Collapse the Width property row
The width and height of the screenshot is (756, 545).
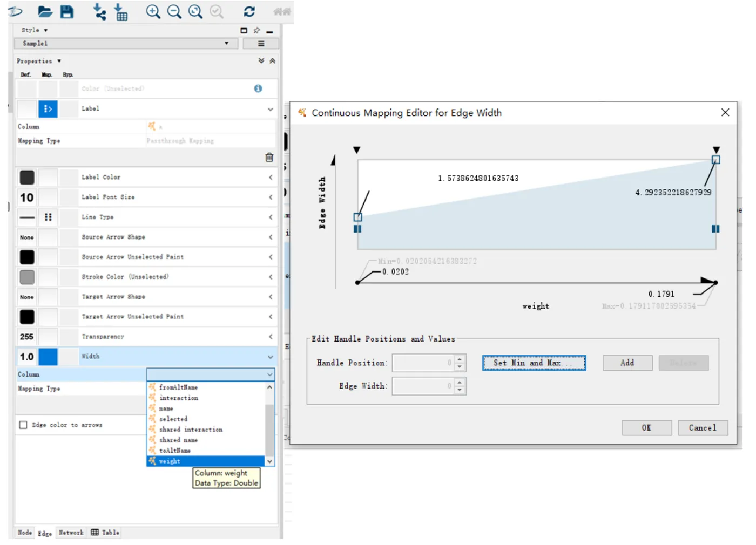[x=271, y=357]
